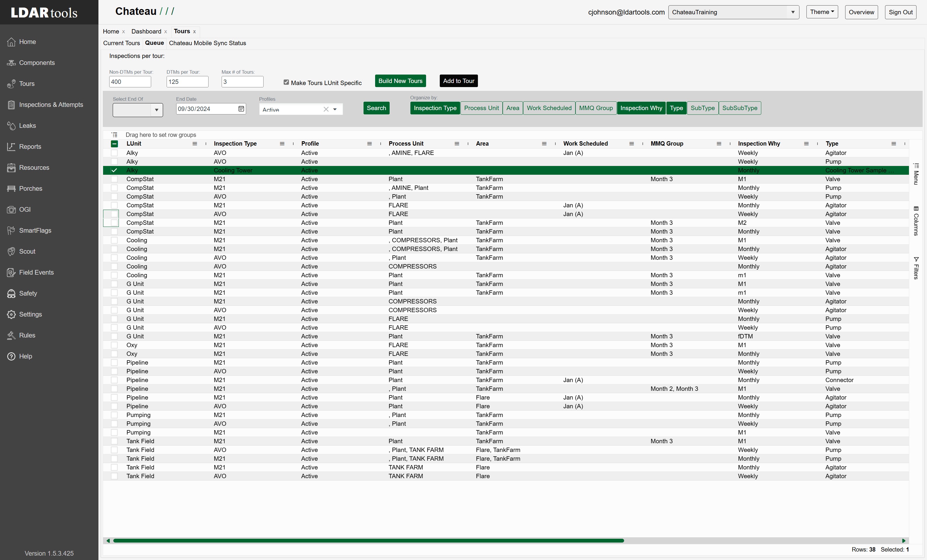Check the first Alky AVO Agitator row
The height and width of the screenshot is (560, 927).
(114, 153)
